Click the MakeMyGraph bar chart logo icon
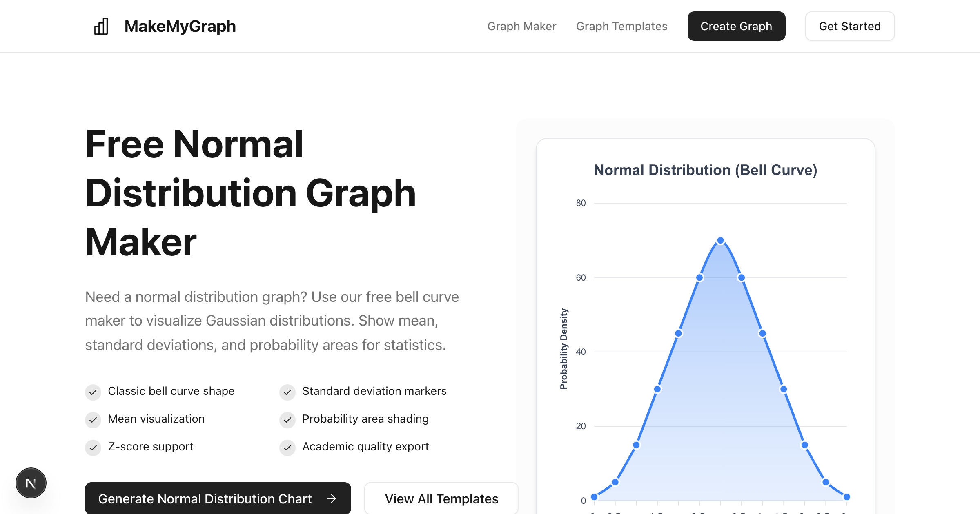The image size is (980, 514). (101, 26)
